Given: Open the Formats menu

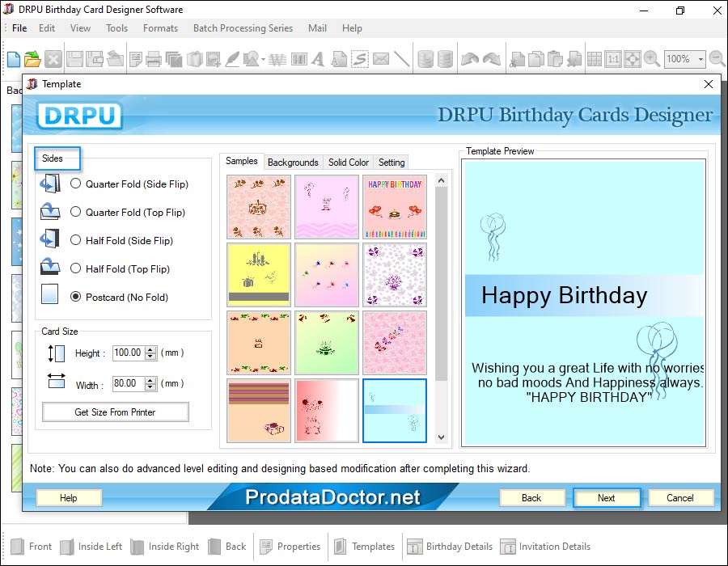Looking at the screenshot, I should (x=160, y=27).
